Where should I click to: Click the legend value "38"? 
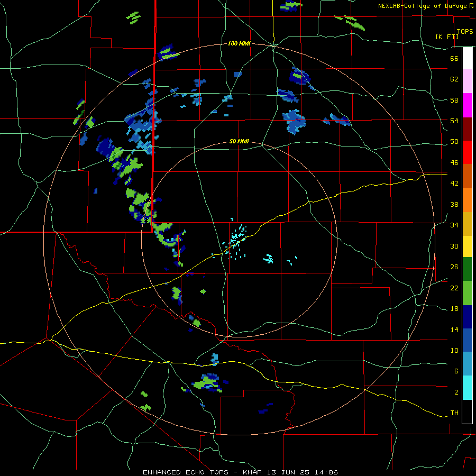click(454, 204)
